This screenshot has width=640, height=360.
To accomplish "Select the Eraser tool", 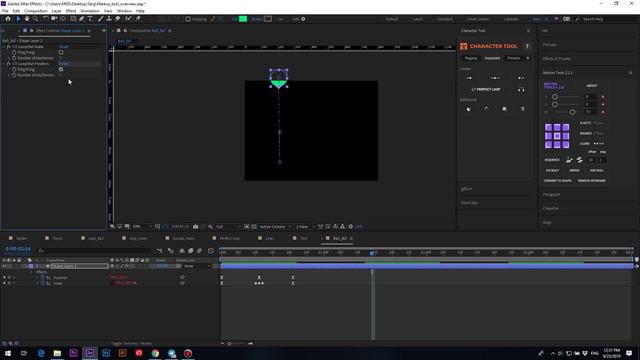I will [x=118, y=19].
